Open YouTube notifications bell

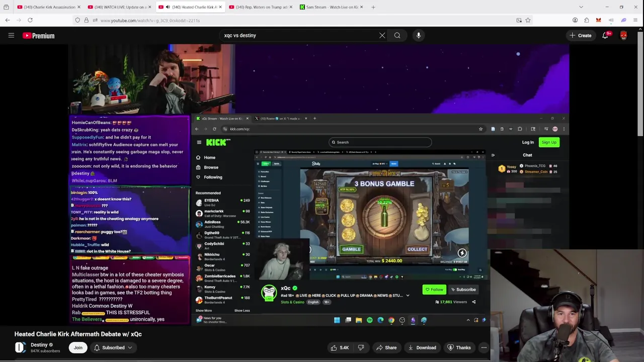coord(606,35)
